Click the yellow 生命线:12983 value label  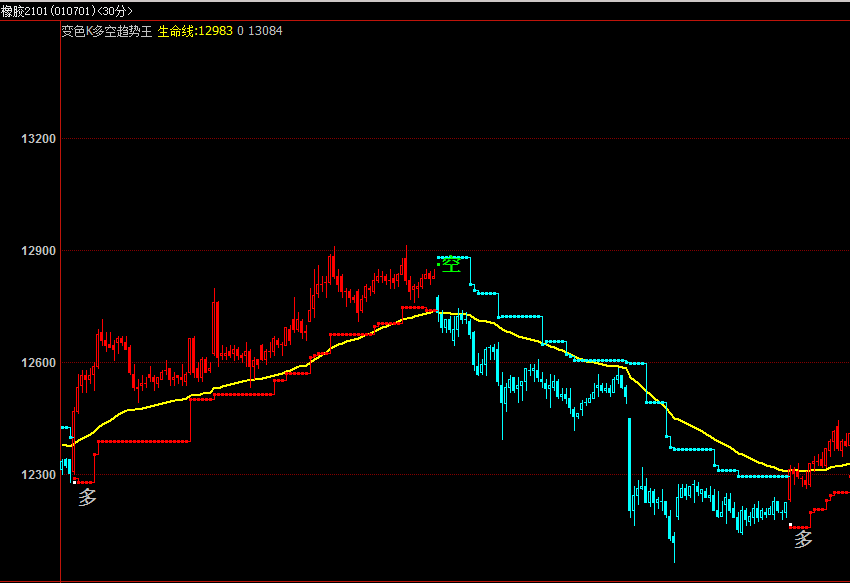[195, 31]
